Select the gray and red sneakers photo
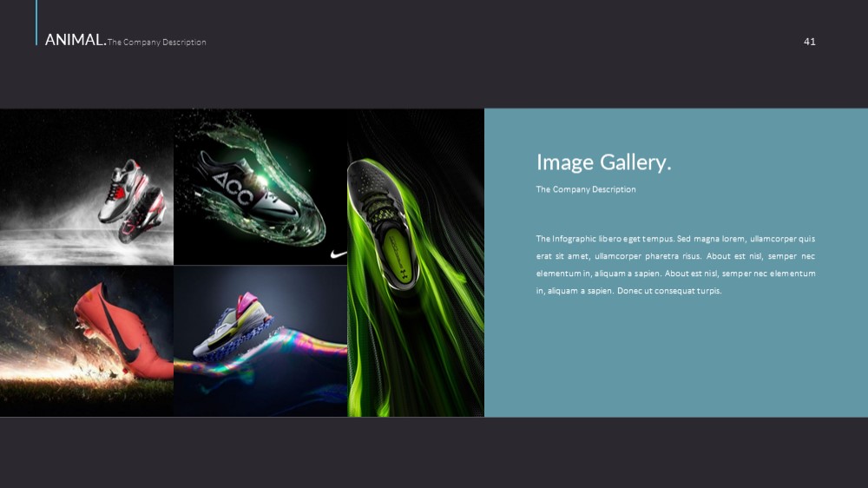This screenshot has width=868, height=488. [x=87, y=187]
